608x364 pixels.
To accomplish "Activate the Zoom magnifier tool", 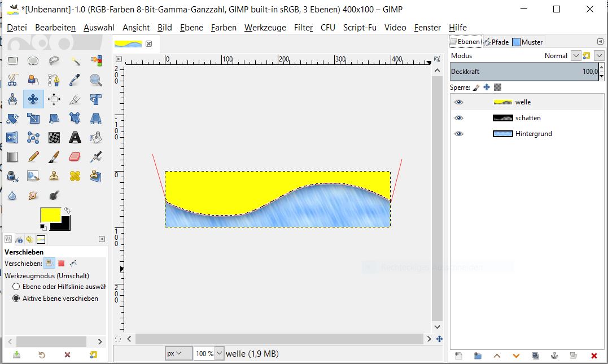I will (x=95, y=80).
